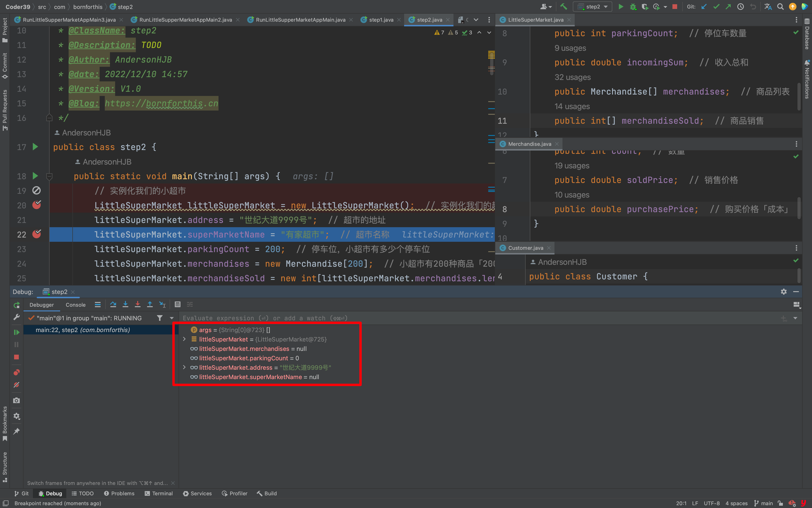Open debugger settings gear dropdown in sidebar
The height and width of the screenshot is (508, 812).
(16, 416)
